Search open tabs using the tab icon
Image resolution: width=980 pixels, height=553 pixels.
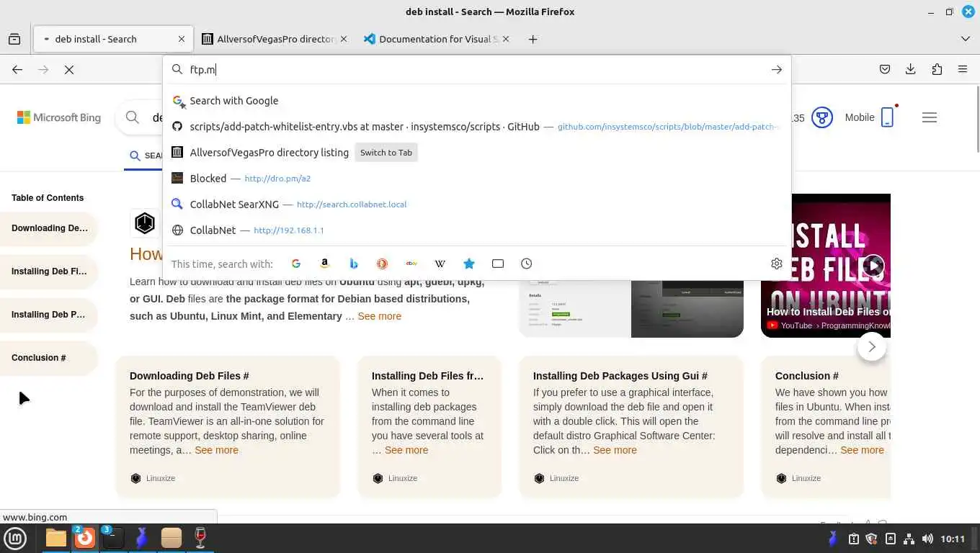[498, 264]
